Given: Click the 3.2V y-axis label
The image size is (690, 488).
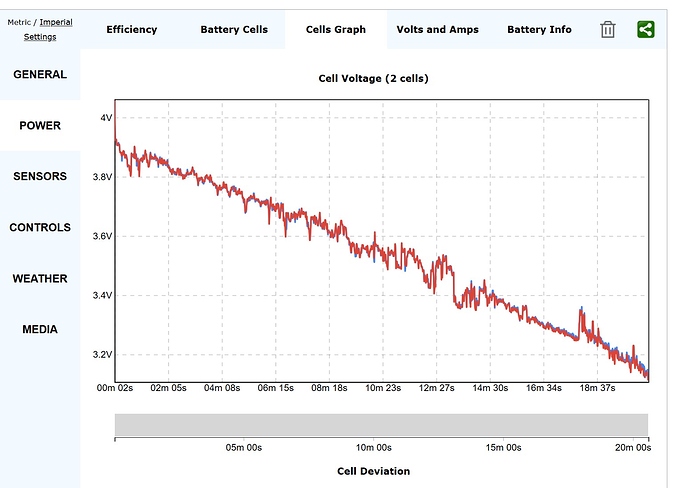Looking at the screenshot, I should point(103,355).
